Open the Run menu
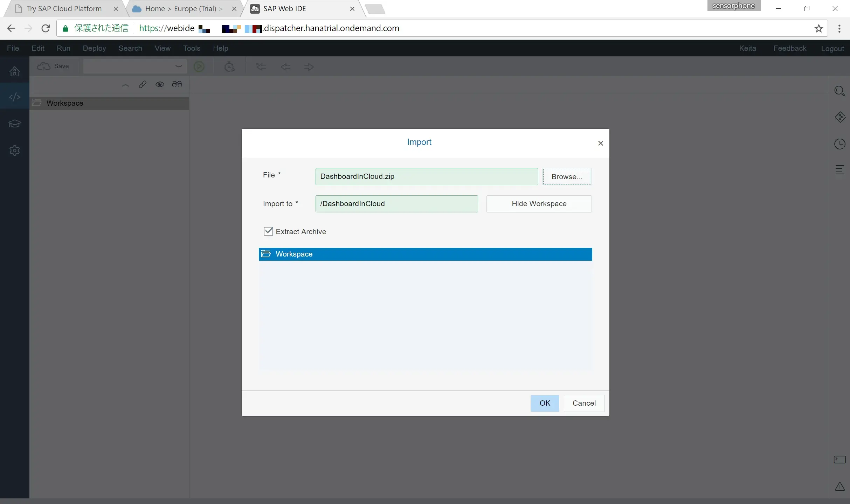The image size is (850, 504). click(63, 48)
